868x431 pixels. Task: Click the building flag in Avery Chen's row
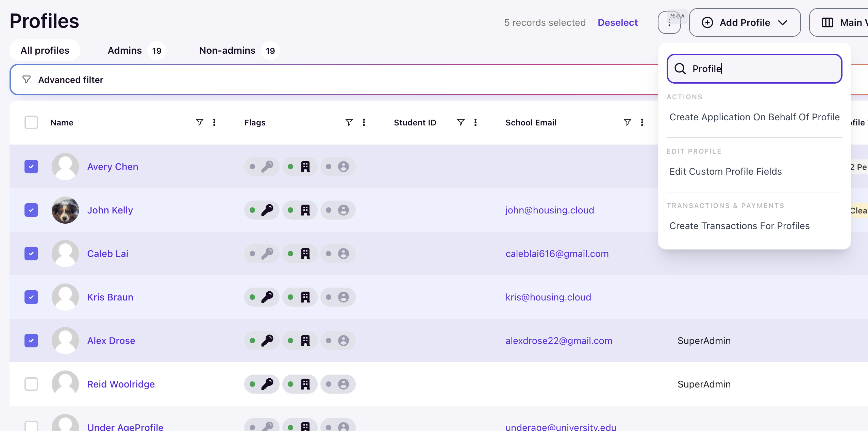[300, 167]
